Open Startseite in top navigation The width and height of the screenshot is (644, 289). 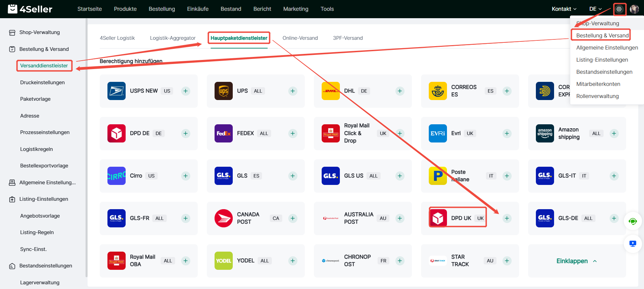(90, 9)
